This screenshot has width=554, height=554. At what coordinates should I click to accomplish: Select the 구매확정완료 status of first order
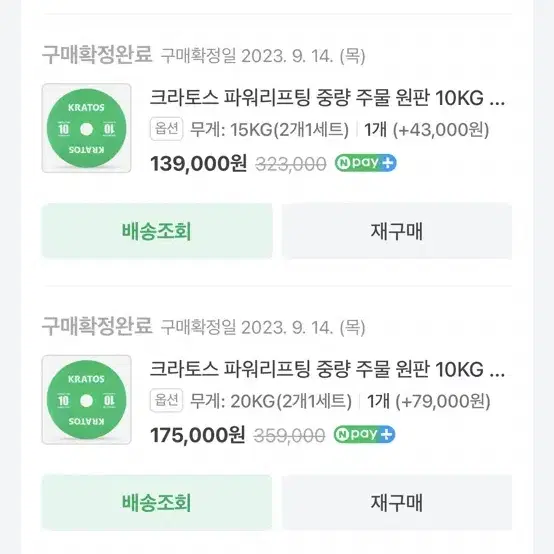click(x=97, y=55)
